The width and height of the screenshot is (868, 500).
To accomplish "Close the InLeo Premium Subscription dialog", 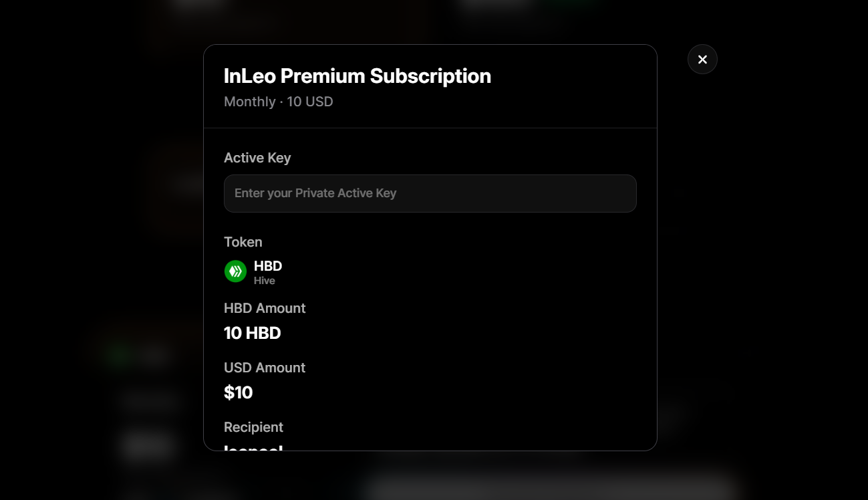I will tap(702, 59).
